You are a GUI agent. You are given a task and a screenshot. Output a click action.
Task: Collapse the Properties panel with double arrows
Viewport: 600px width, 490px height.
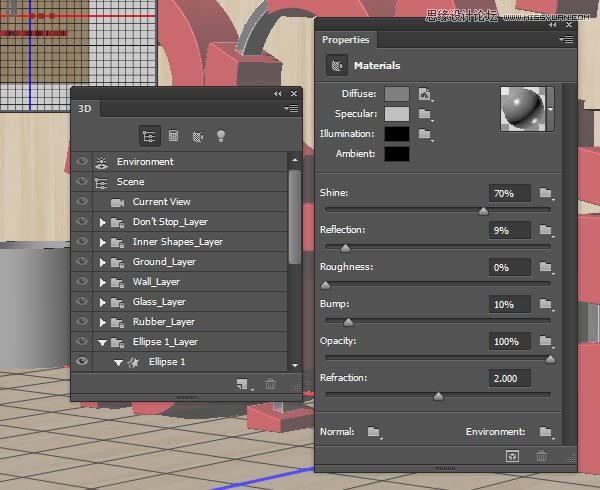click(x=553, y=25)
